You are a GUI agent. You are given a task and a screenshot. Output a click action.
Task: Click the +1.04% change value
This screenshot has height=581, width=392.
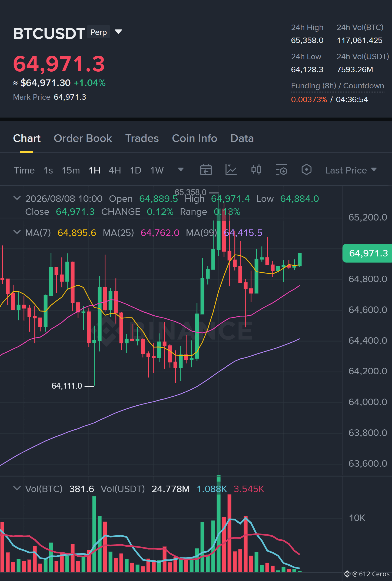click(89, 83)
